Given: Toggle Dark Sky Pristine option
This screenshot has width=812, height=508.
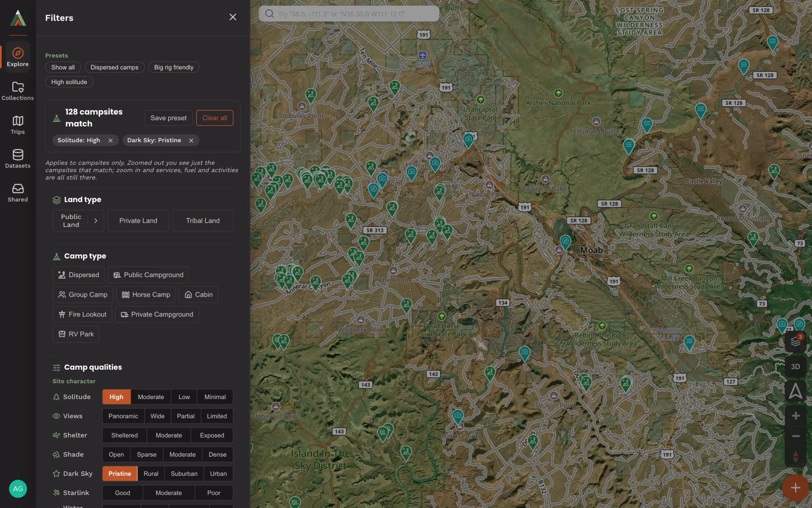Looking at the screenshot, I should point(120,473).
